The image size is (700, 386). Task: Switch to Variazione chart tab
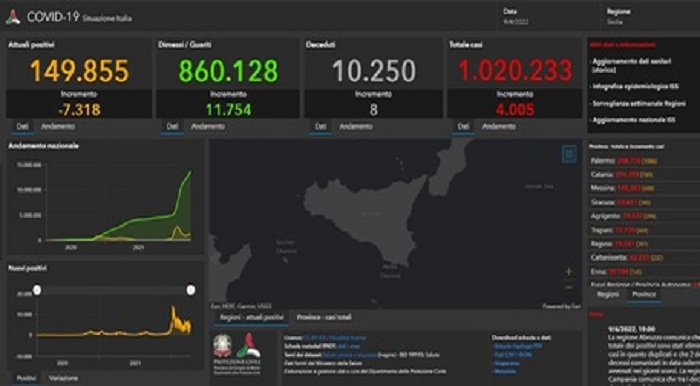63,378
